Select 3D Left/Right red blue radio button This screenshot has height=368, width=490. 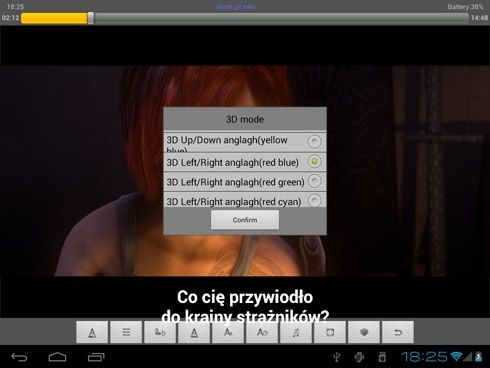(x=314, y=162)
